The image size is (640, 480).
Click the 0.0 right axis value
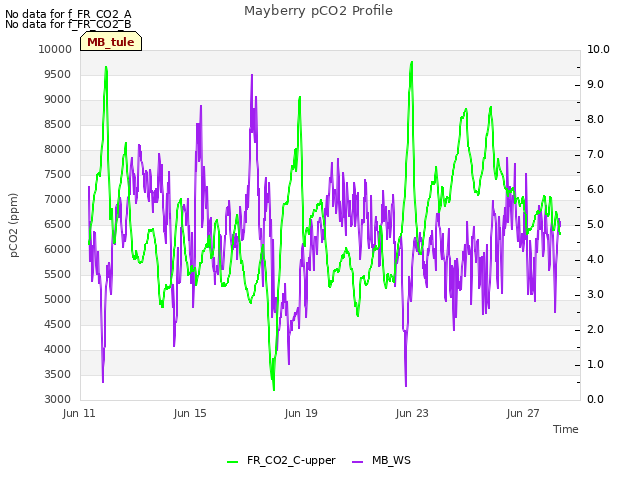click(596, 399)
